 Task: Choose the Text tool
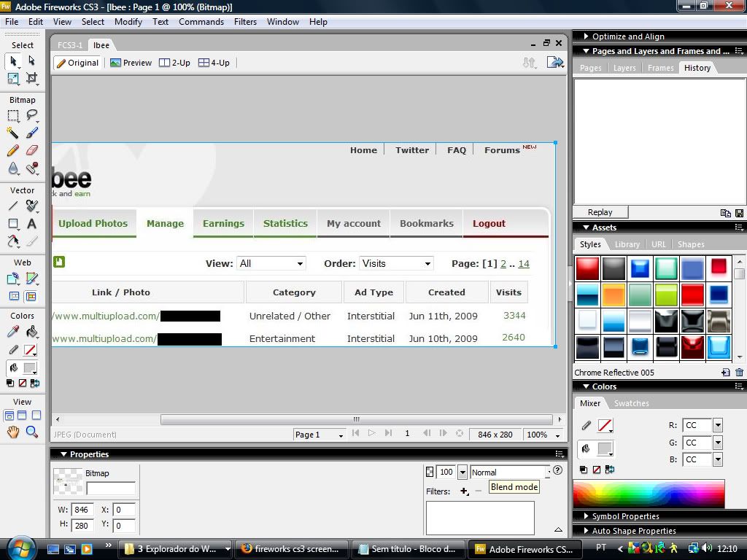click(32, 224)
